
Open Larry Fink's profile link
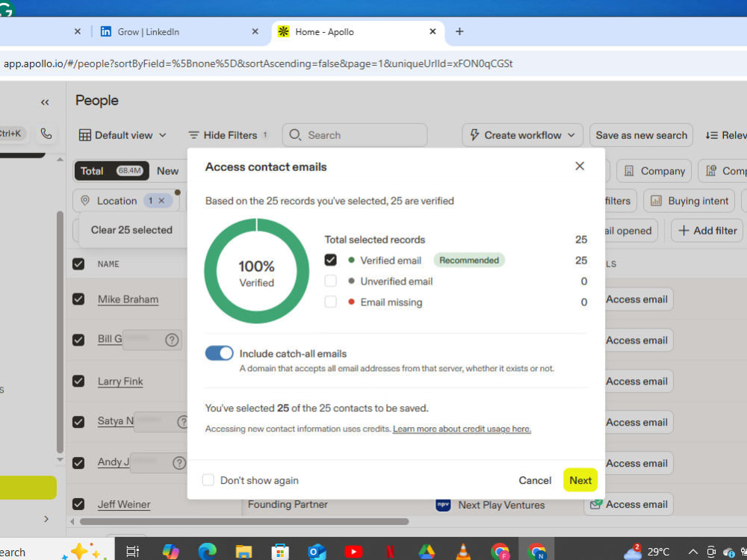[x=120, y=381]
